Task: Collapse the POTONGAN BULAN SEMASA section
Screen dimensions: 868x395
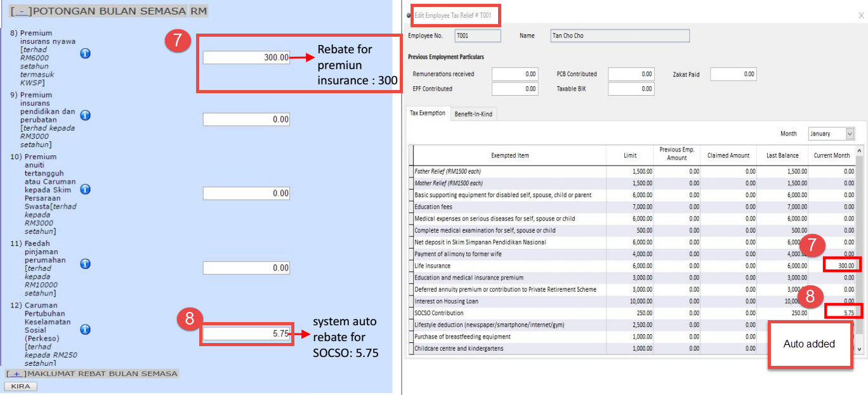Action: pyautogui.click(x=21, y=11)
